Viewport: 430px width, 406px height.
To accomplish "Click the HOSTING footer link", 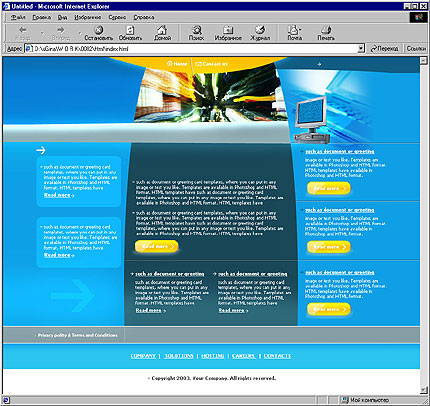I will pos(213,356).
